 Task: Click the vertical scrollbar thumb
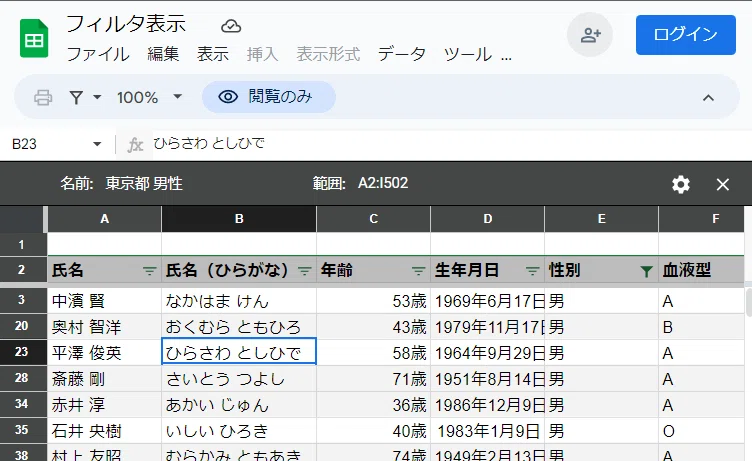click(749, 302)
